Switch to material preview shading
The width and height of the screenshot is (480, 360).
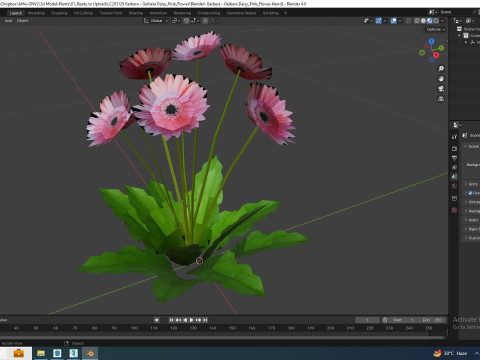[429, 21]
